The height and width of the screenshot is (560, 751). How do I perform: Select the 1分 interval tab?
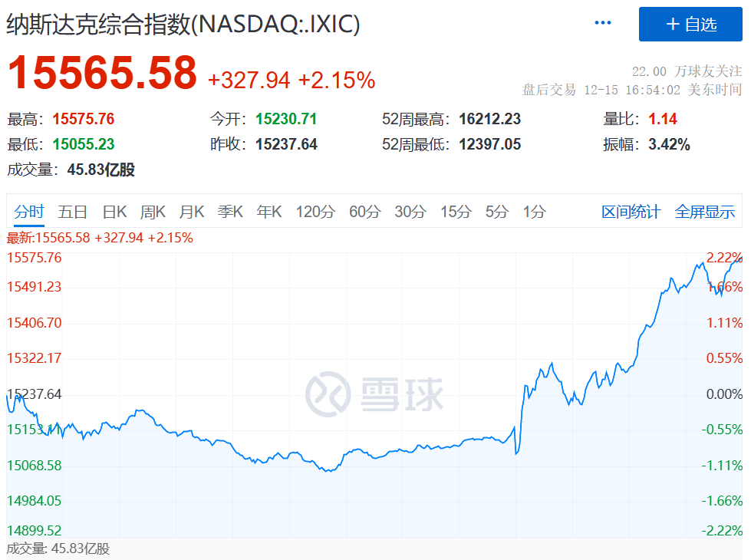point(534,212)
